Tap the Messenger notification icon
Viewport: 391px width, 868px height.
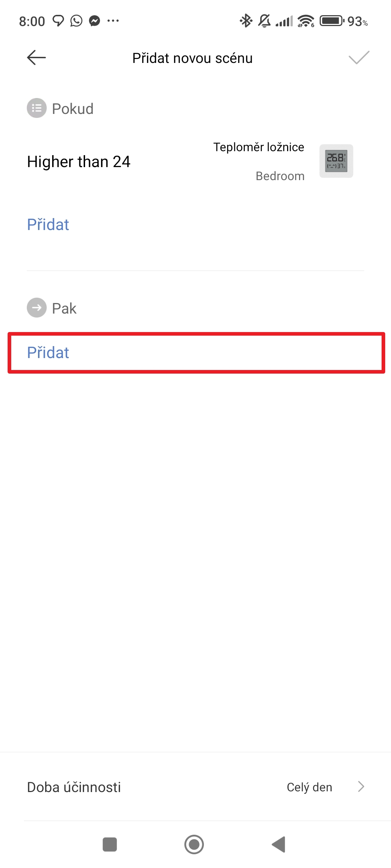[x=95, y=21]
